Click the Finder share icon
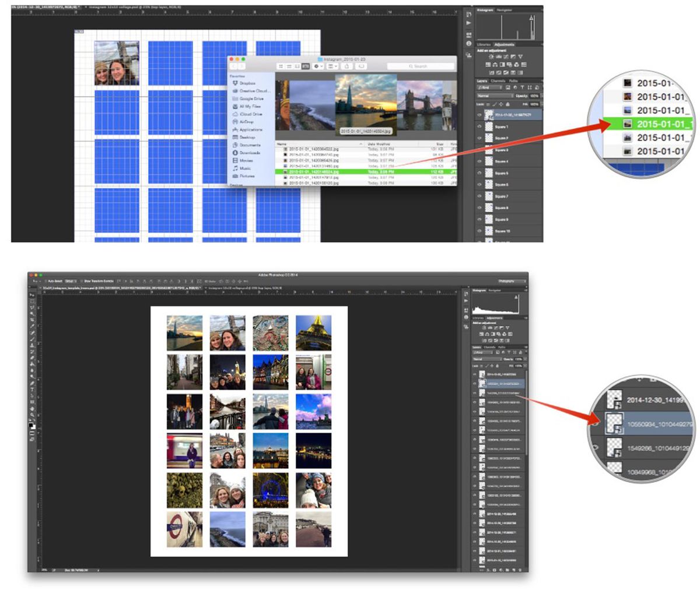Screen dimensions: 700x593 click(346, 66)
